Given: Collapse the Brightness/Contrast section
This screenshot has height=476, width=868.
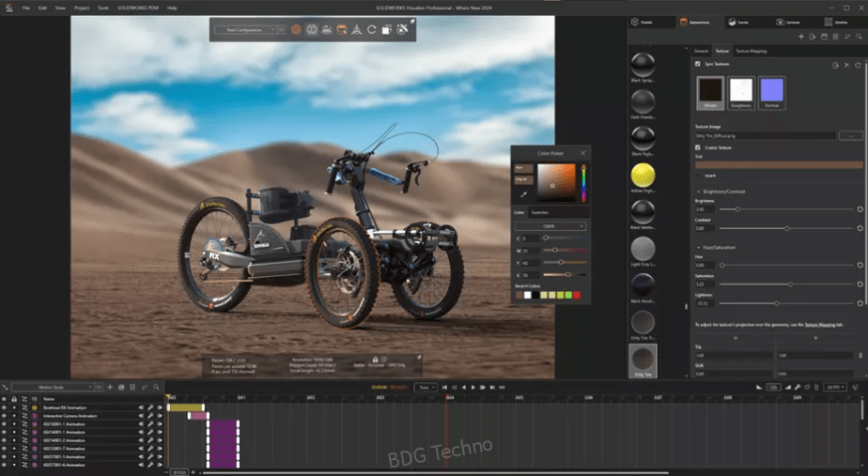Looking at the screenshot, I should [x=699, y=192].
